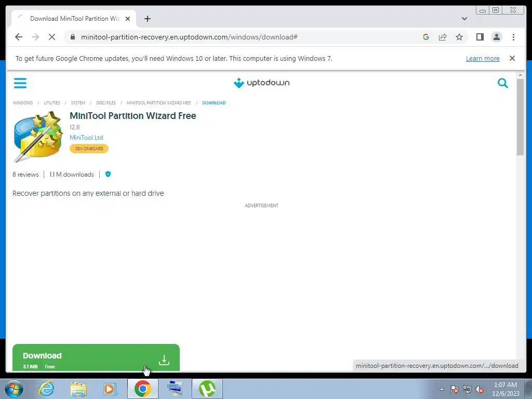
Task: Click the SYSTEM breadcrumb
Action: 78,103
